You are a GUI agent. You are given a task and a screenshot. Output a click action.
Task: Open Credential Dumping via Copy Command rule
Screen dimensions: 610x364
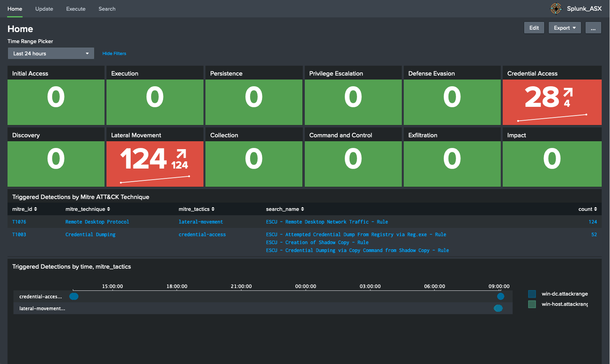tap(357, 250)
